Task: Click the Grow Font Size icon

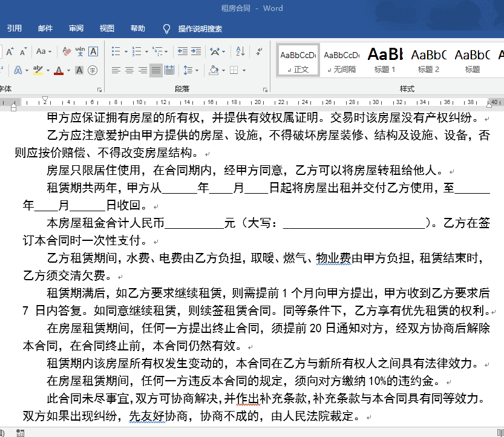Action: [x=8, y=51]
